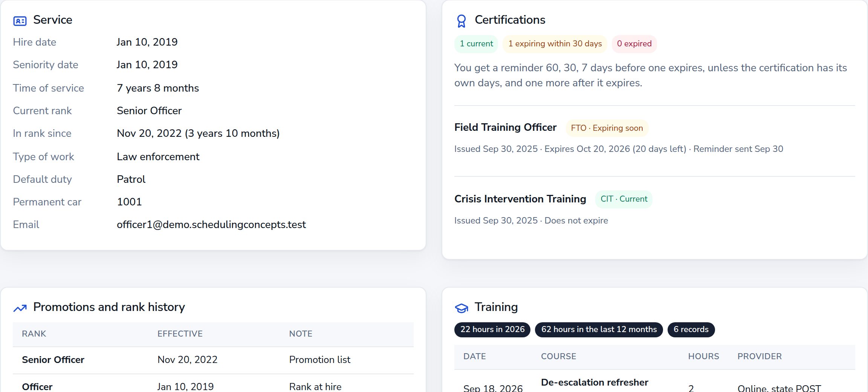Open the Field Training Officer certification
The height and width of the screenshot is (392, 868).
coord(505,127)
